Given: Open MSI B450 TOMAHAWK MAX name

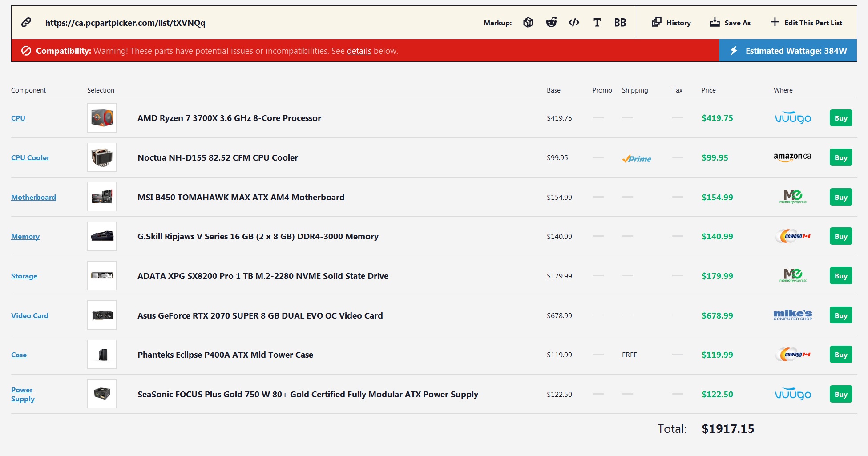Looking at the screenshot, I should click(241, 197).
